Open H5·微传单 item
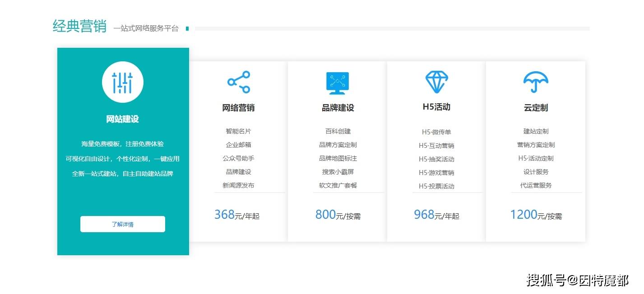644x294 pixels. tap(436, 132)
